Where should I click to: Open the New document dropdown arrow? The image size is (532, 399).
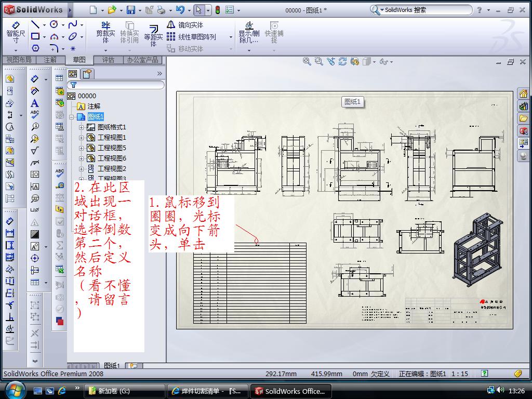coord(102,10)
